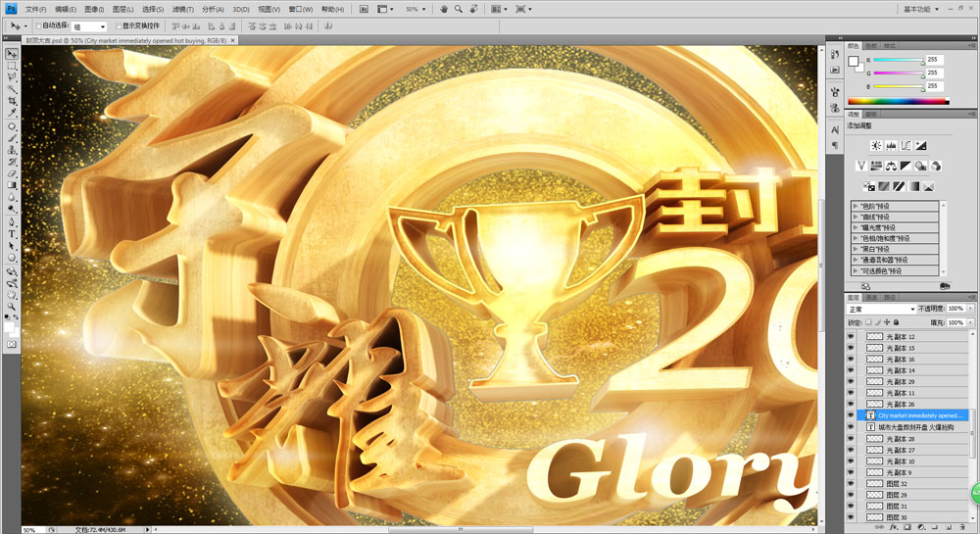Click the foreground color swatch in Color panel
The height and width of the screenshot is (534, 980).
click(x=854, y=61)
